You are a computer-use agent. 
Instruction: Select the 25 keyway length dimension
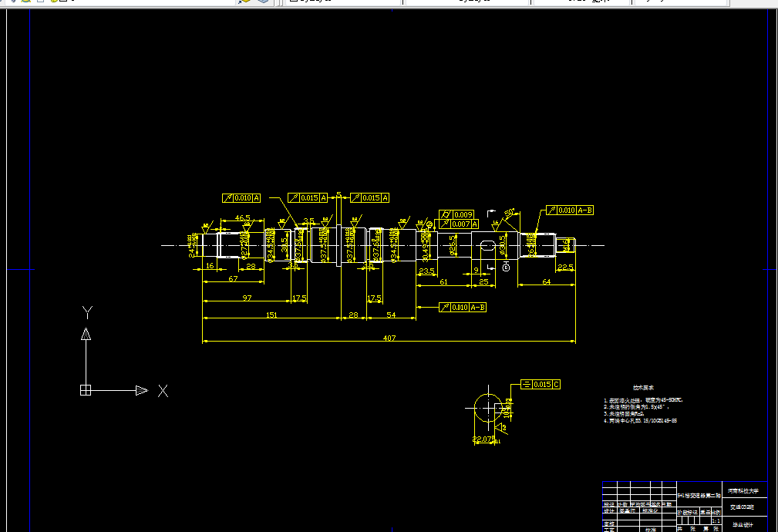click(x=483, y=281)
